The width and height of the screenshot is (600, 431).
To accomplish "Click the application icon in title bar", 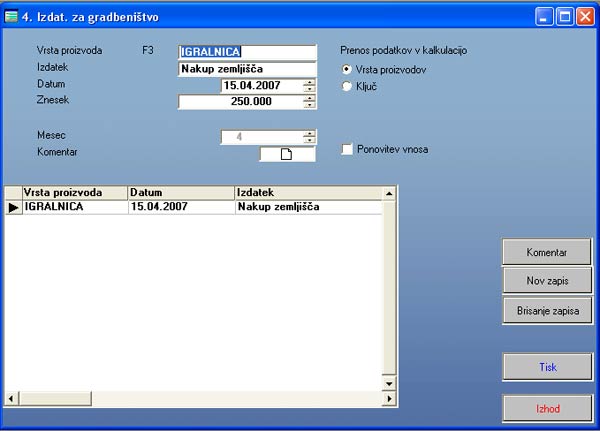I will point(12,17).
